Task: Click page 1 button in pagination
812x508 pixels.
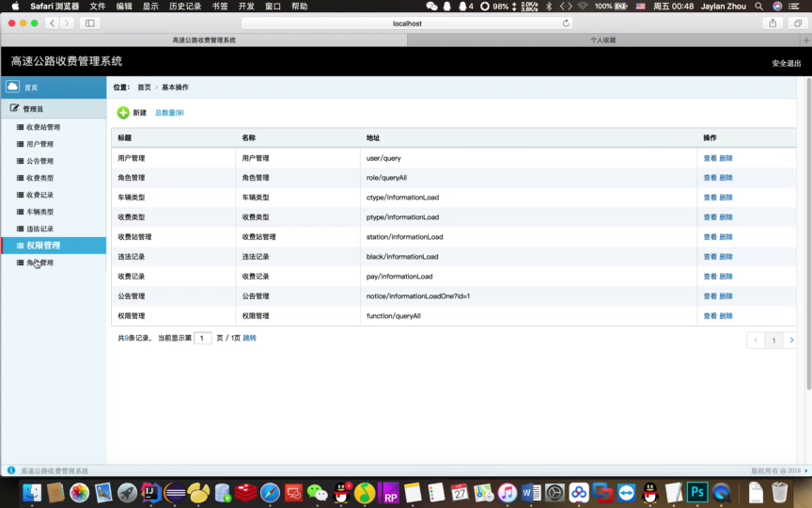Action: (x=773, y=340)
